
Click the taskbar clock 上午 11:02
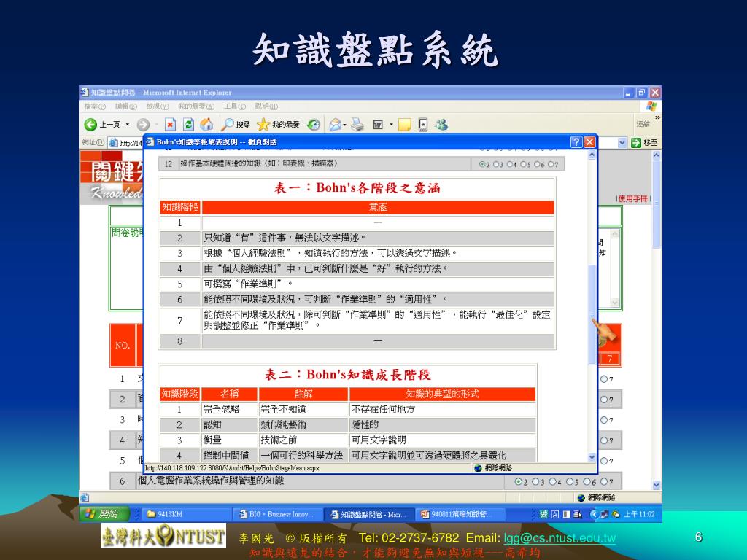pos(639,514)
